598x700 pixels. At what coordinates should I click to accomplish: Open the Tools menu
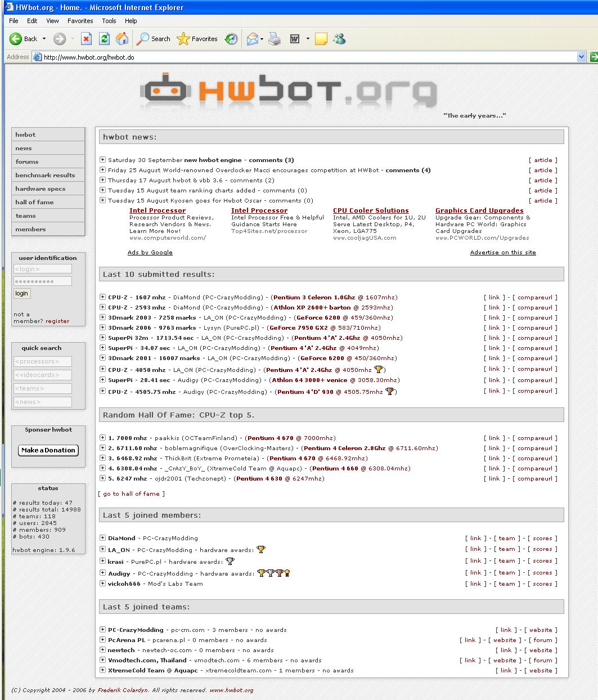[109, 21]
